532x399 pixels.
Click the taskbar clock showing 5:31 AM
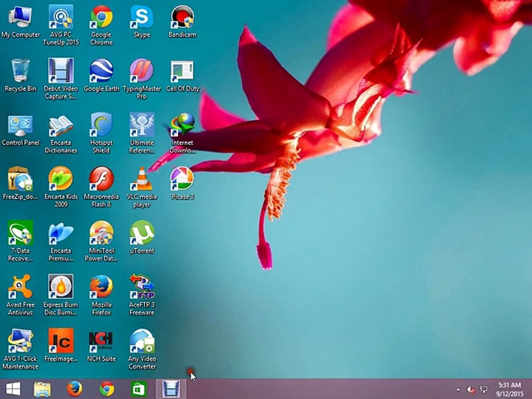pos(510,389)
